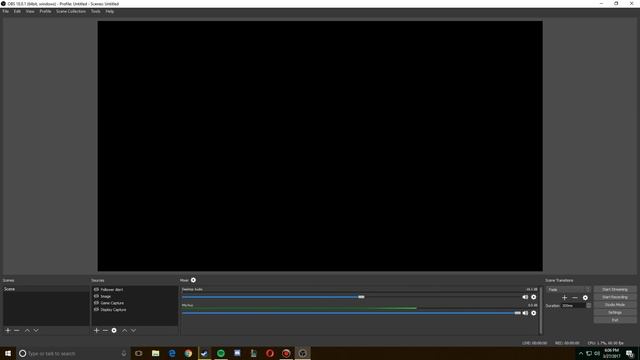Open the File menu
The height and width of the screenshot is (360, 640).
coord(6,11)
